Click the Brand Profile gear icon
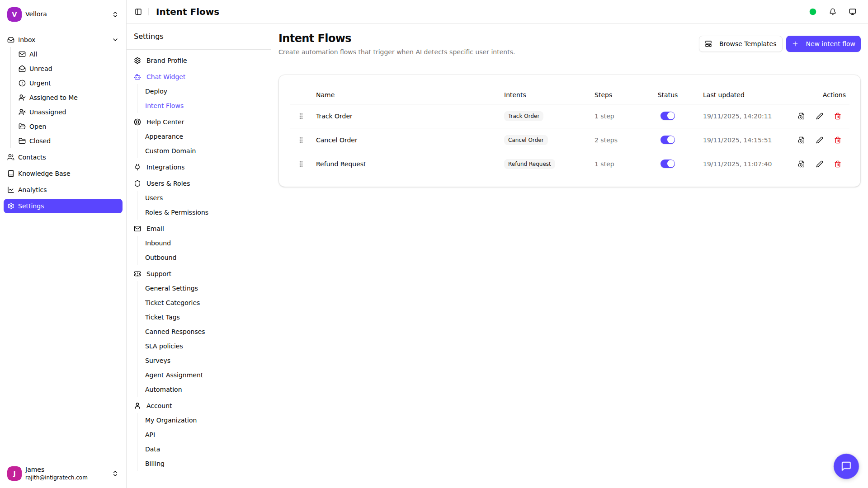This screenshot has width=868, height=488. click(137, 61)
